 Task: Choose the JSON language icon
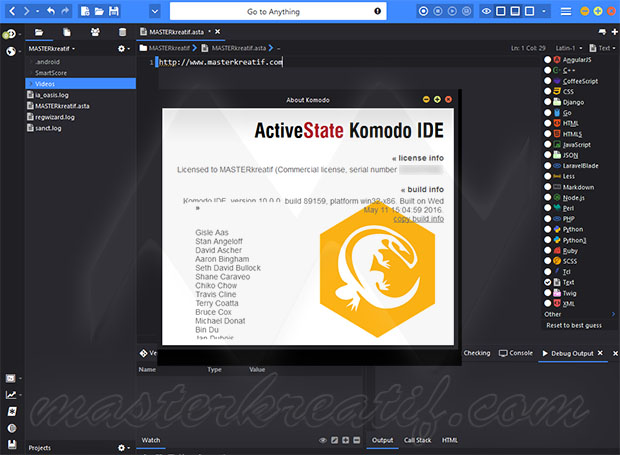click(x=557, y=155)
